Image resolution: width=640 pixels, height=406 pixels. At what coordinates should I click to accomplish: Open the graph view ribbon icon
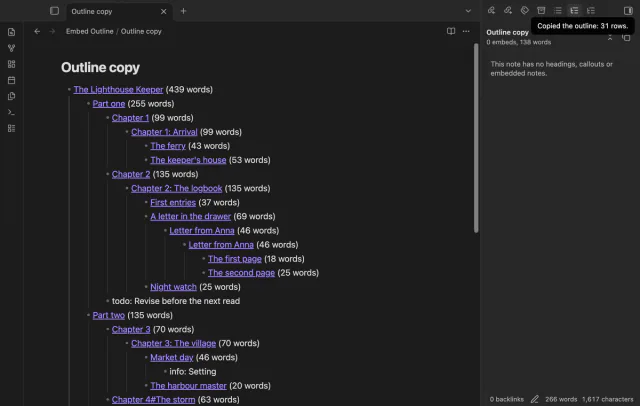click(x=11, y=48)
